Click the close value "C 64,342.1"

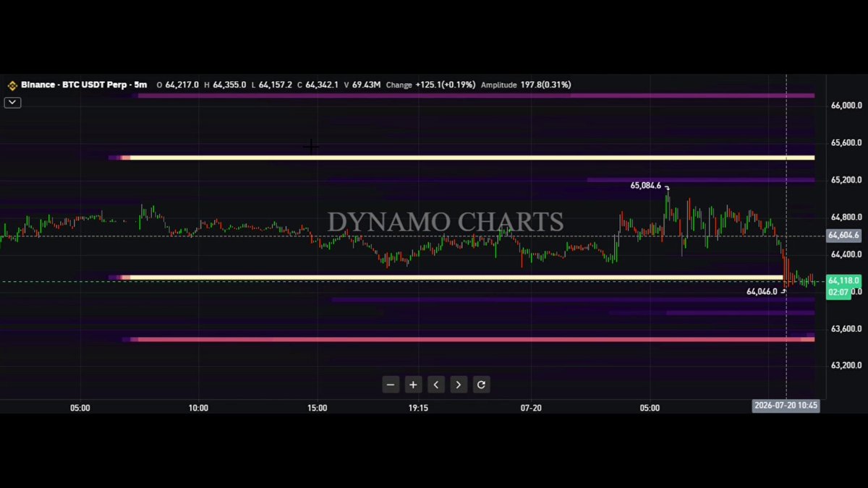click(x=319, y=85)
